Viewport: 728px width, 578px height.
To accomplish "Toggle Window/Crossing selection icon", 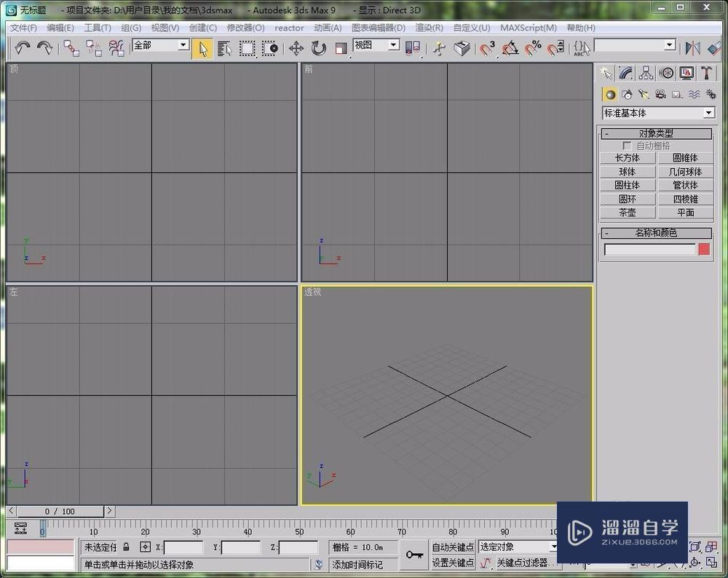I will [270, 48].
